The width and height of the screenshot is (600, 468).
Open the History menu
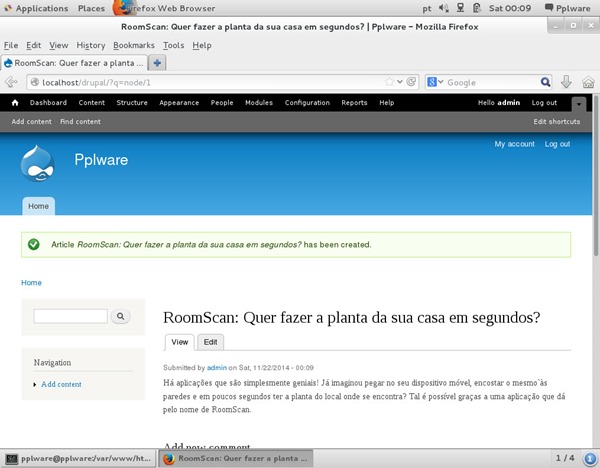(x=91, y=45)
